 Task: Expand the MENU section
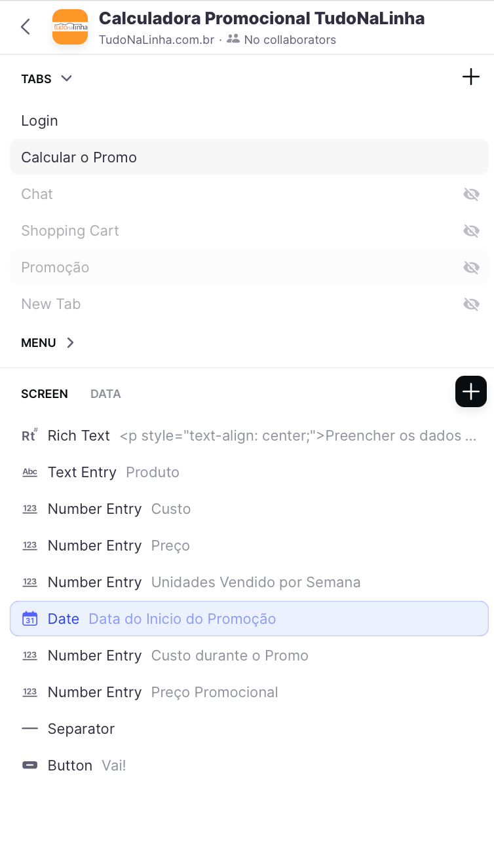tap(70, 342)
